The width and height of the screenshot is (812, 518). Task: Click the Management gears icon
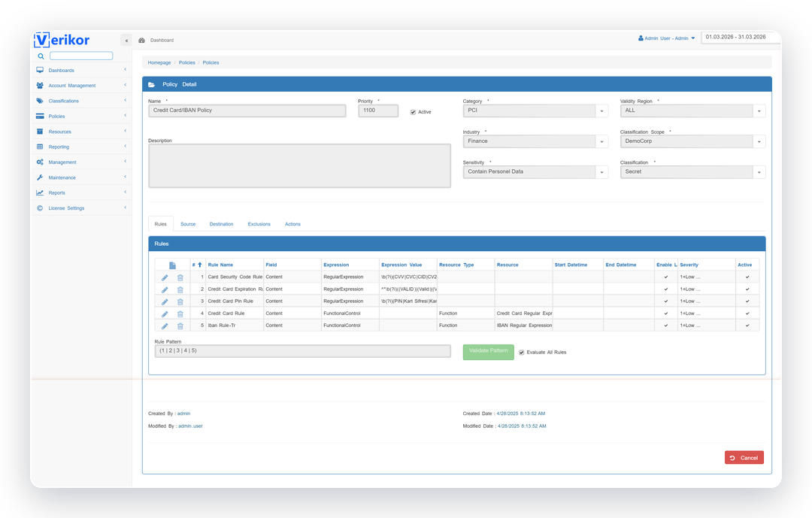tap(40, 162)
